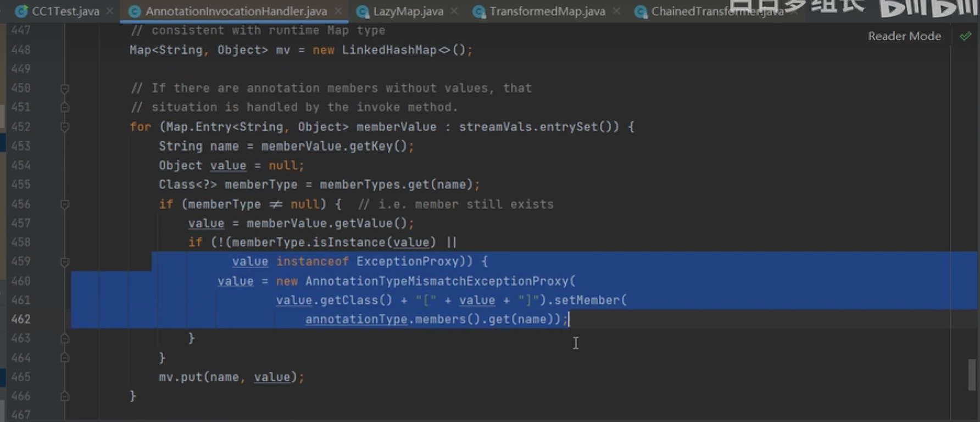Viewport: 980px width, 422px height.
Task: Close the TransformedMap.java tab
Action: (x=616, y=11)
